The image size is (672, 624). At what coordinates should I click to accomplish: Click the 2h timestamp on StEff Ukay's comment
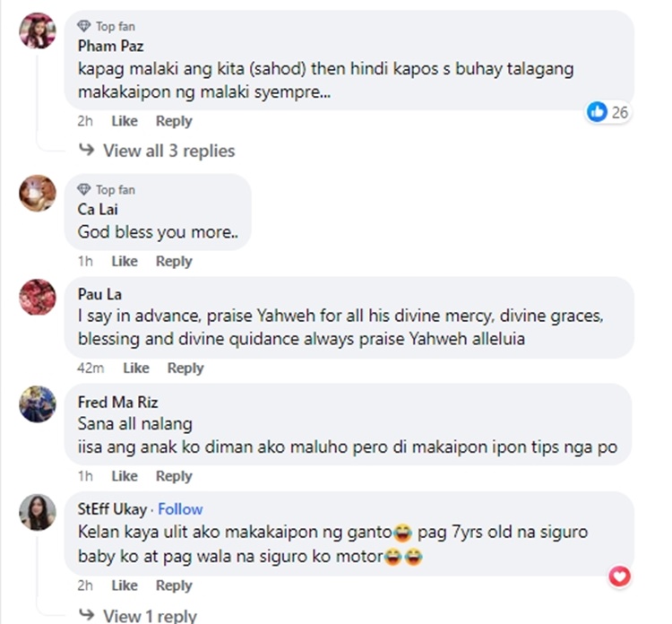tap(85, 585)
